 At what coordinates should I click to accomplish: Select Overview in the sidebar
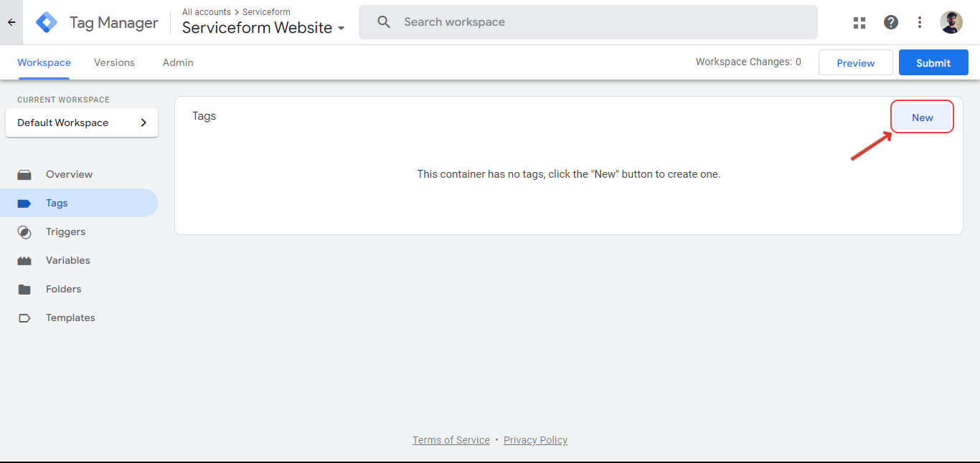pos(79,174)
